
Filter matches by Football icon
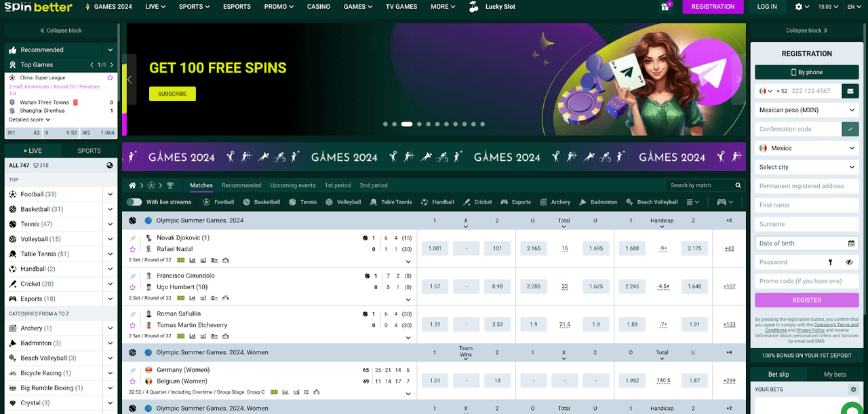[x=218, y=202]
